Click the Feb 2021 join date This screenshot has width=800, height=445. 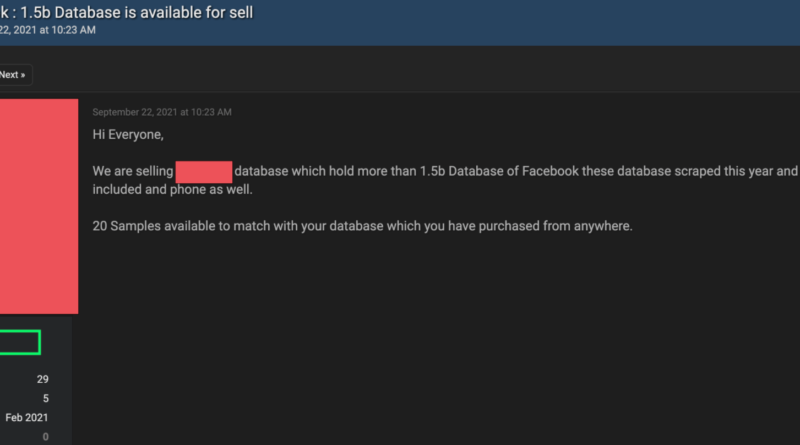click(x=27, y=417)
